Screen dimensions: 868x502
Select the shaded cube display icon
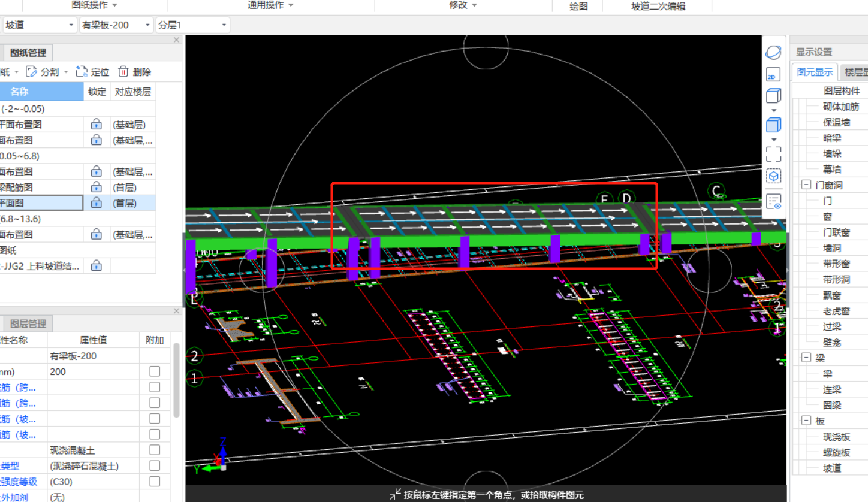(773, 125)
